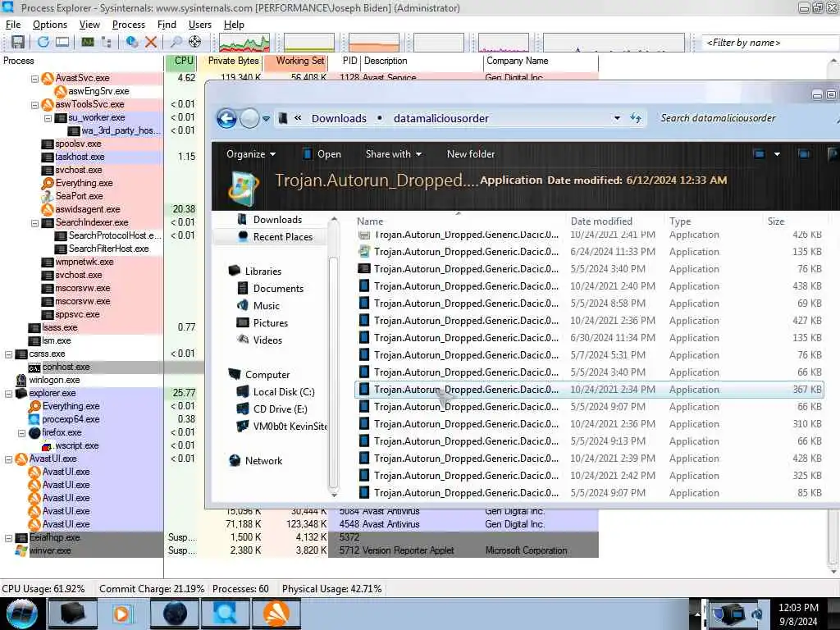Screen dimensions: 840x630
Task: Click the Windows Start button
Action: 22,614
